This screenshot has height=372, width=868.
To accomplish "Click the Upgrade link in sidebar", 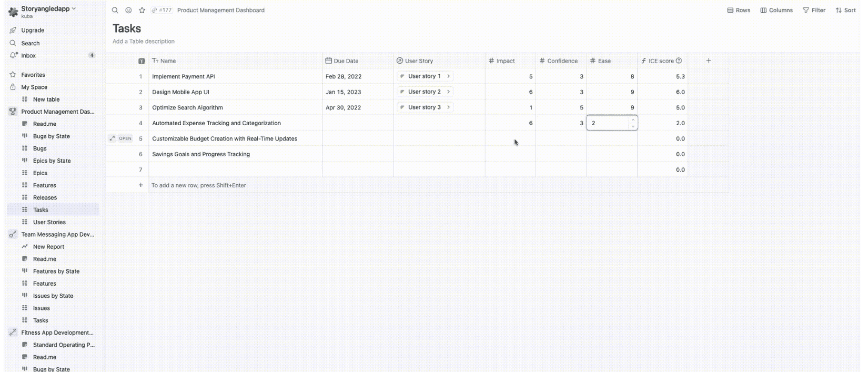I will pyautogui.click(x=32, y=31).
